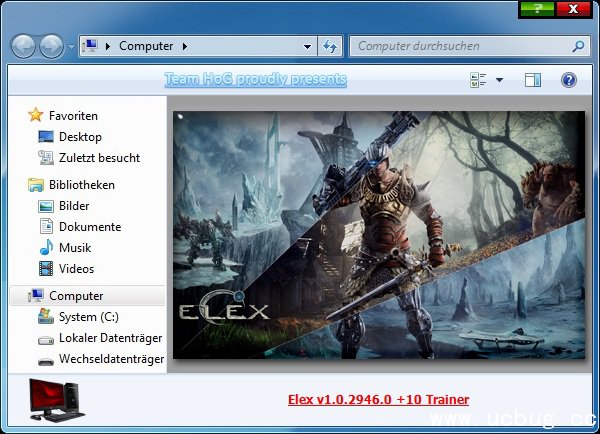Click the refresh button beside address bar
The height and width of the screenshot is (434, 600).
tap(331, 46)
